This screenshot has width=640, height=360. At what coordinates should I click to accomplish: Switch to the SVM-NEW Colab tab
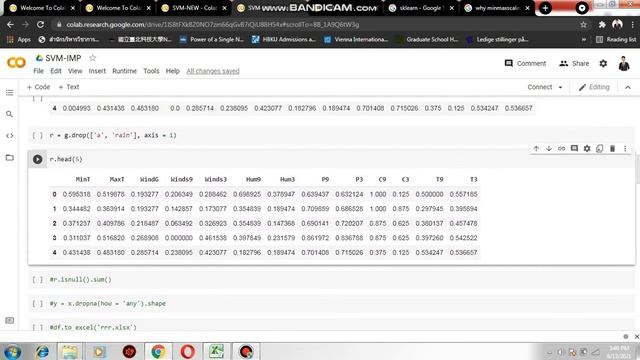194,8
